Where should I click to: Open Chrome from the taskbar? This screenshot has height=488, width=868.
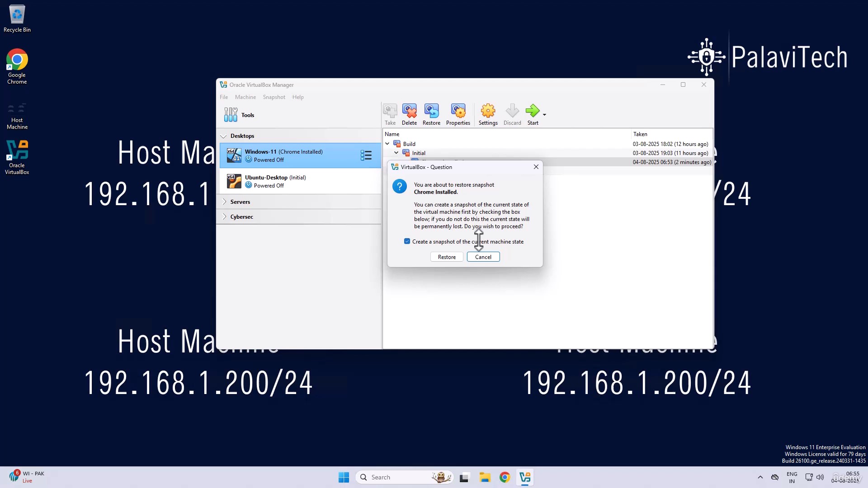point(505,477)
